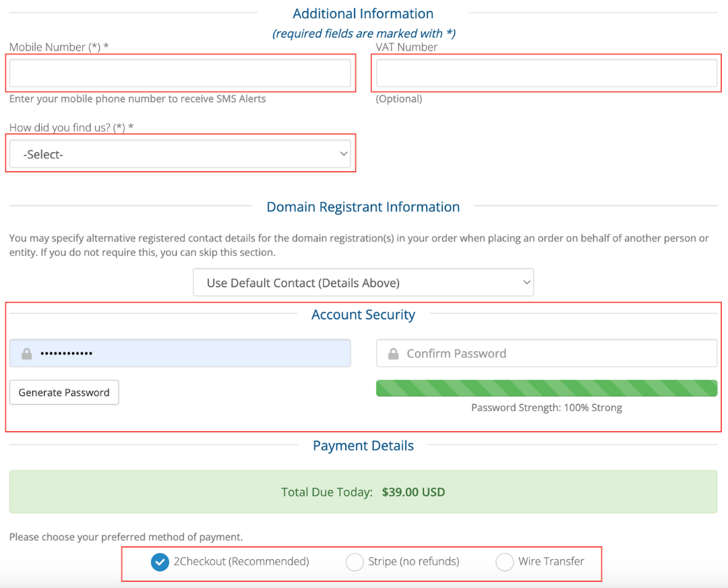
Task: Click the lock icon in password field
Action: [x=27, y=354]
